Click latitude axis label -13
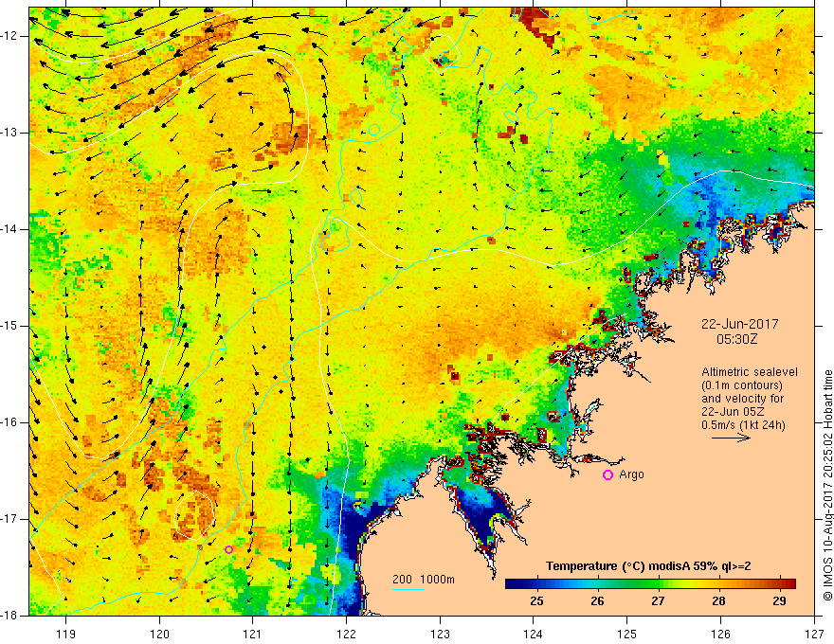Screen dimensions: 834x644 9,133
